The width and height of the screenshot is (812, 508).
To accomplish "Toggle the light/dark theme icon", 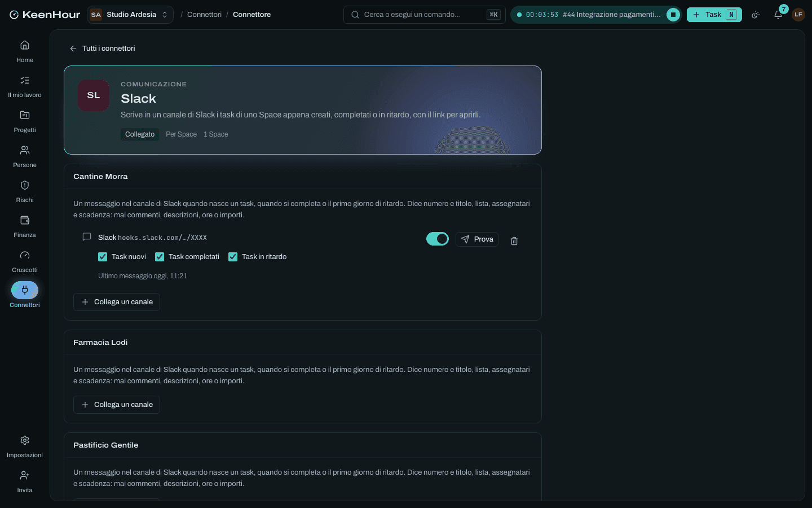I will click(756, 15).
